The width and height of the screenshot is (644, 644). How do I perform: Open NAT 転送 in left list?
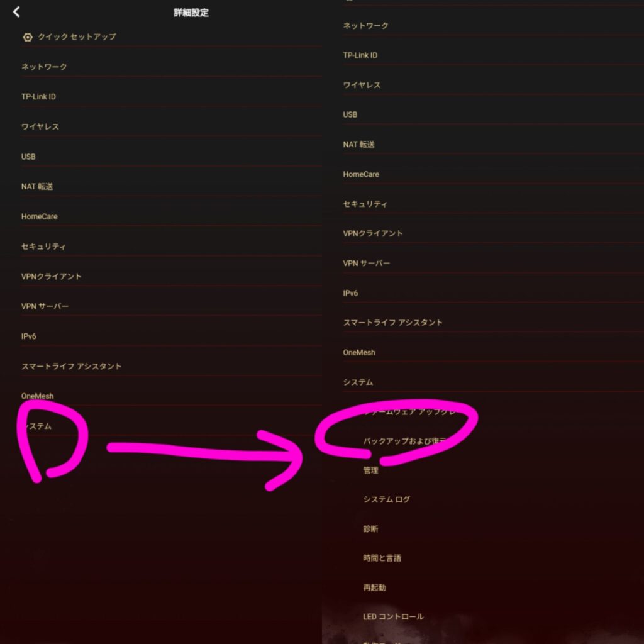point(171,186)
